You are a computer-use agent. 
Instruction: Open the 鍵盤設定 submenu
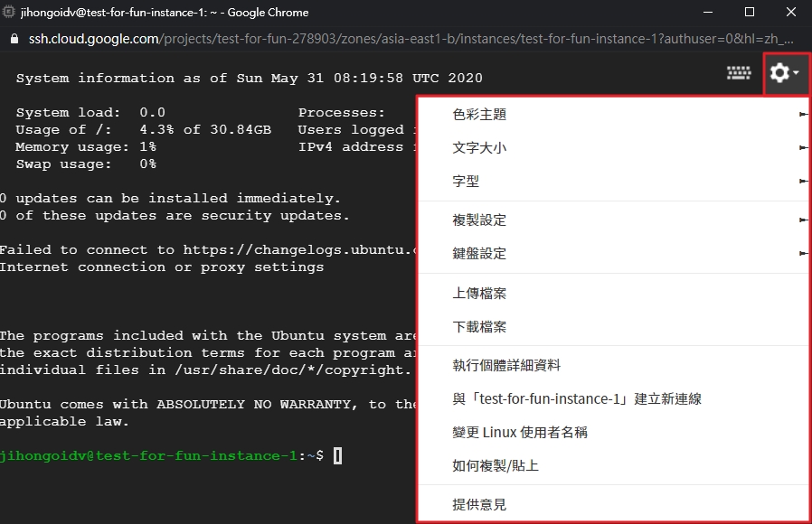(x=614, y=254)
